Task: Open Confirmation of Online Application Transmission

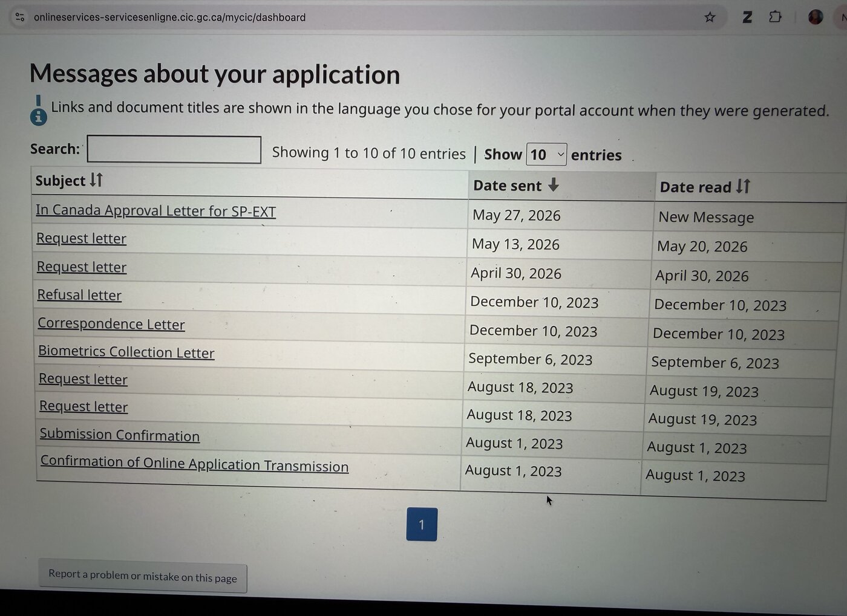Action: point(194,464)
